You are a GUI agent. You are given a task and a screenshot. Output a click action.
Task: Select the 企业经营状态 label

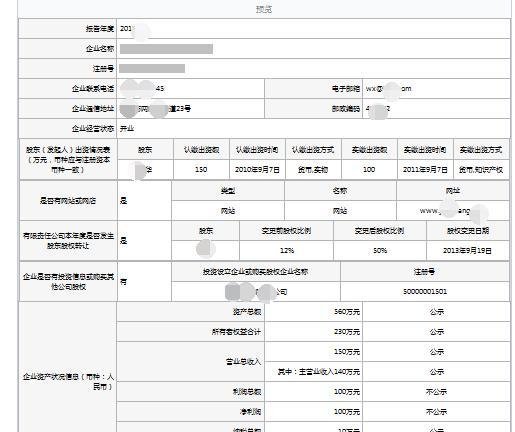tap(93, 129)
